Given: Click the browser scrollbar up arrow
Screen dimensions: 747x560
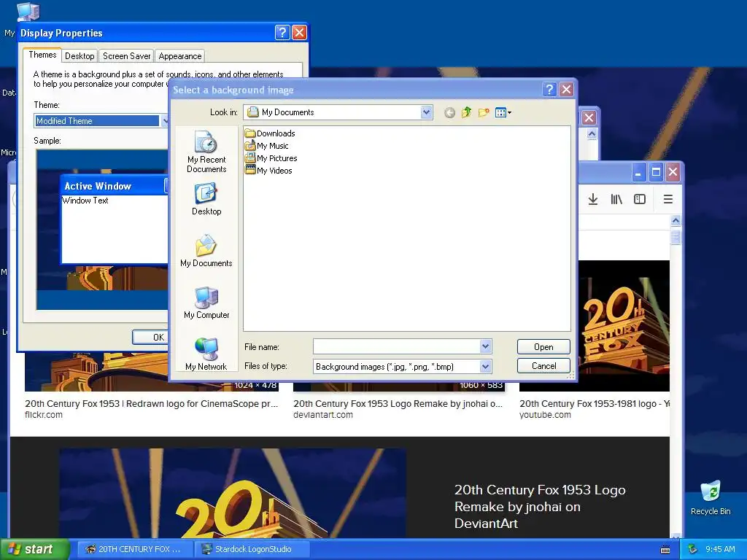Looking at the screenshot, I should [675, 220].
